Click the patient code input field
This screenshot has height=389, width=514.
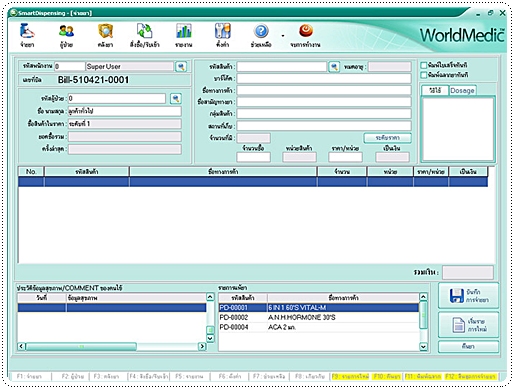[x=117, y=99]
